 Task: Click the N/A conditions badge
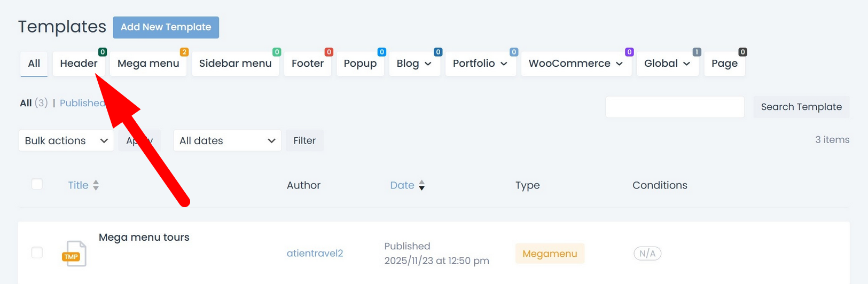tap(647, 254)
